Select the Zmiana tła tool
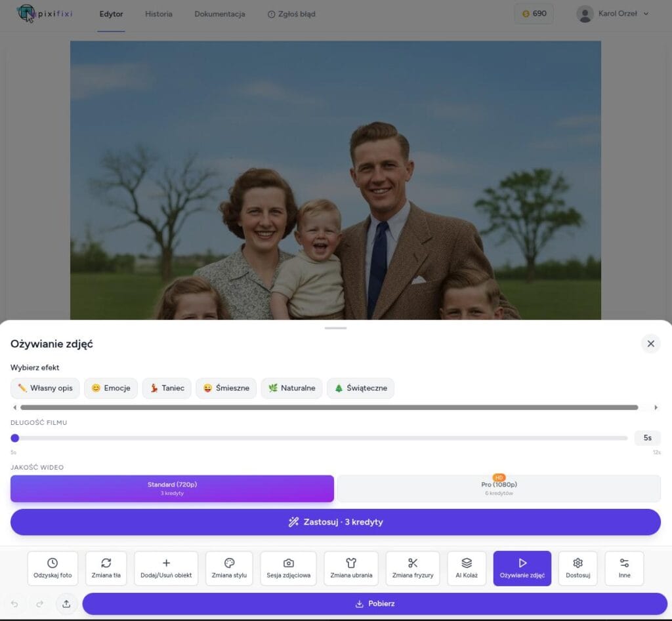The width and height of the screenshot is (672, 621). pos(106,568)
